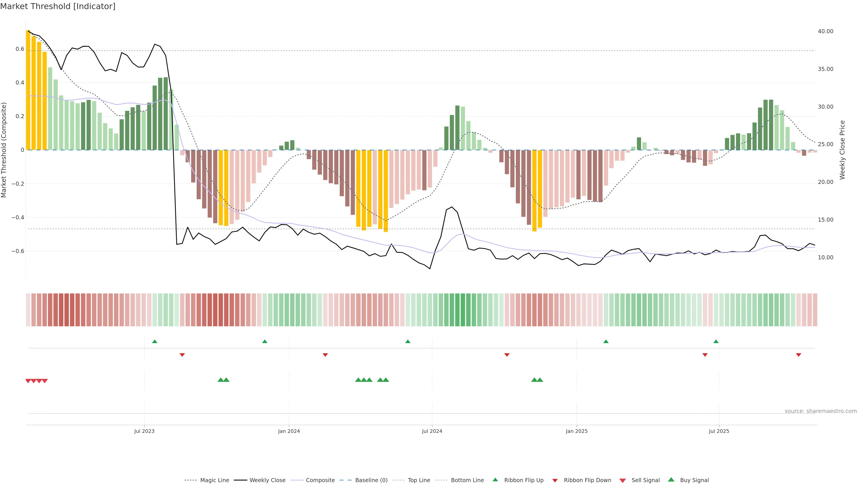Click Buy Signal legend green triangle icon
This screenshot has width=868, height=488.
point(671,480)
